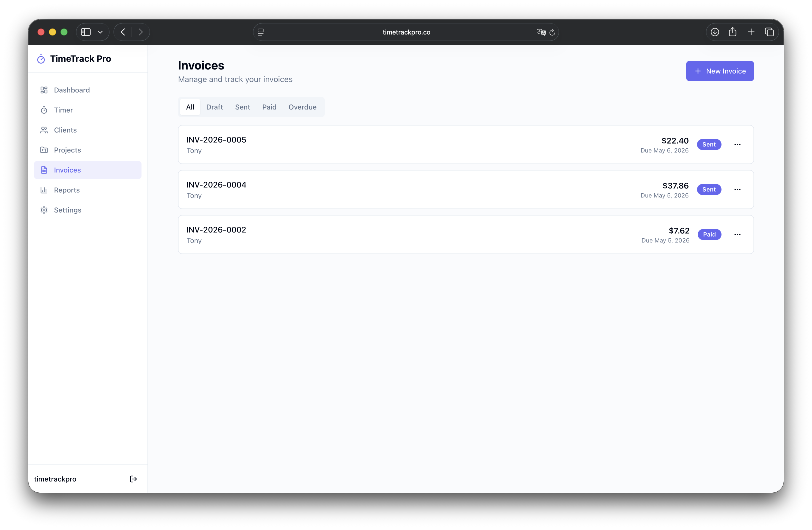The image size is (812, 530).
Task: Open the Invoices sidebar link
Action: point(67,169)
